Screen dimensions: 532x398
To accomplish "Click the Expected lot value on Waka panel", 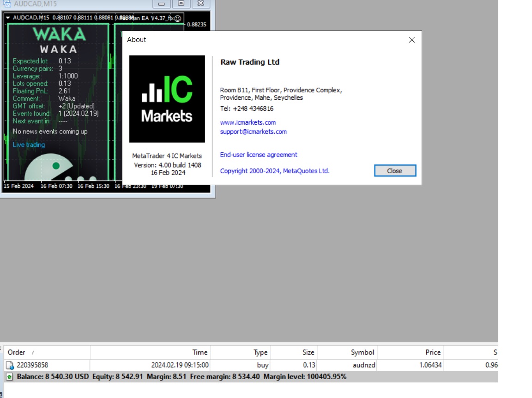I will coord(65,61).
